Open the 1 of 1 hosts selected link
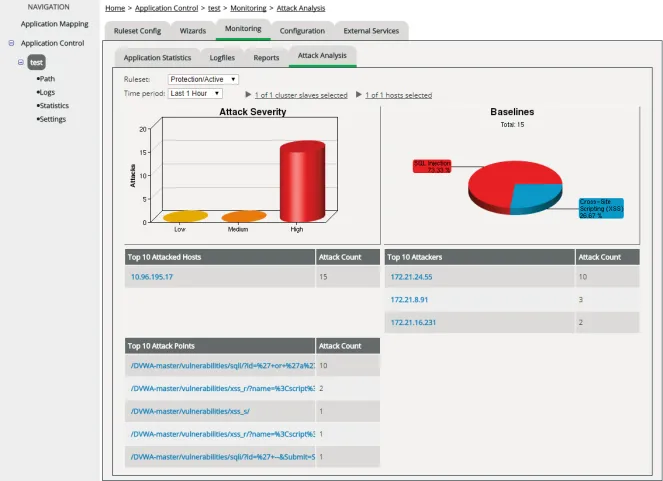Viewport: 663px width, 481px height. pyautogui.click(x=399, y=95)
